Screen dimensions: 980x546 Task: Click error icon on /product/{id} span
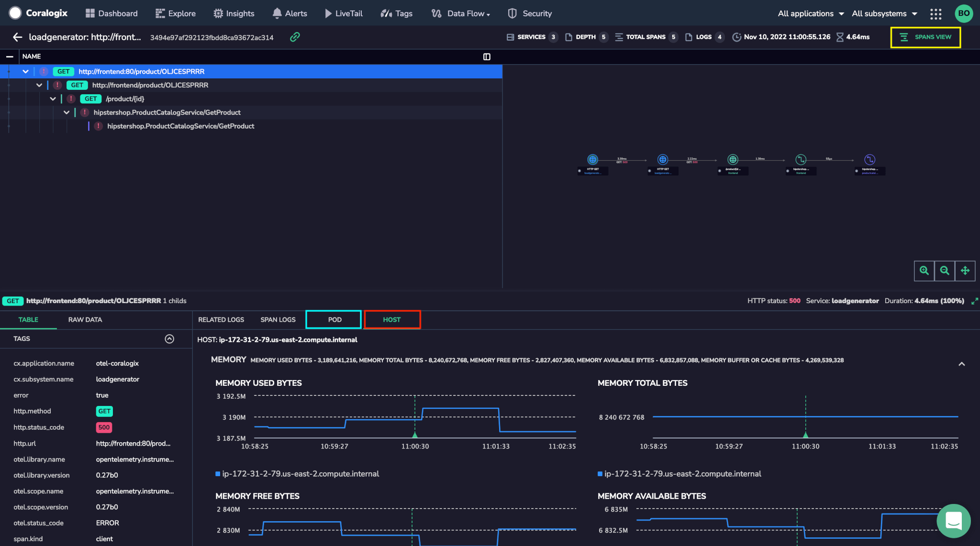71,98
